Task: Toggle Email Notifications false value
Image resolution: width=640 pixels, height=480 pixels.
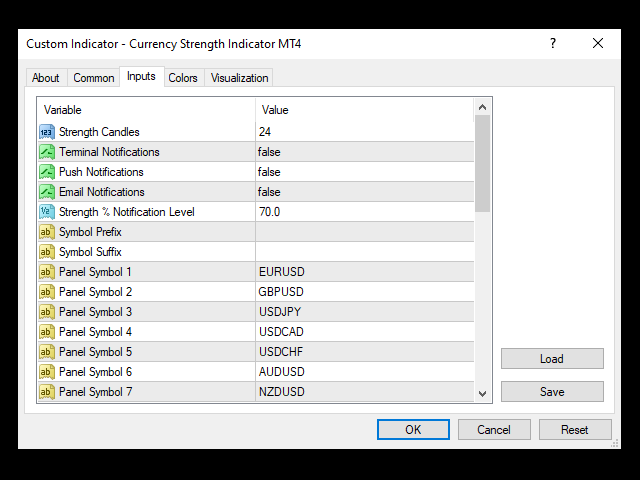Action: click(x=364, y=192)
